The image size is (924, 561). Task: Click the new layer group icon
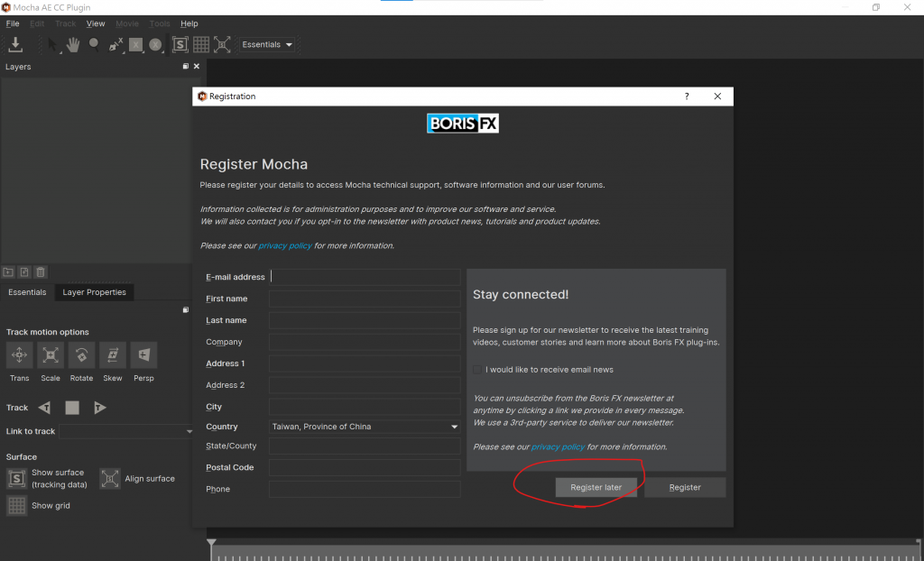point(8,271)
